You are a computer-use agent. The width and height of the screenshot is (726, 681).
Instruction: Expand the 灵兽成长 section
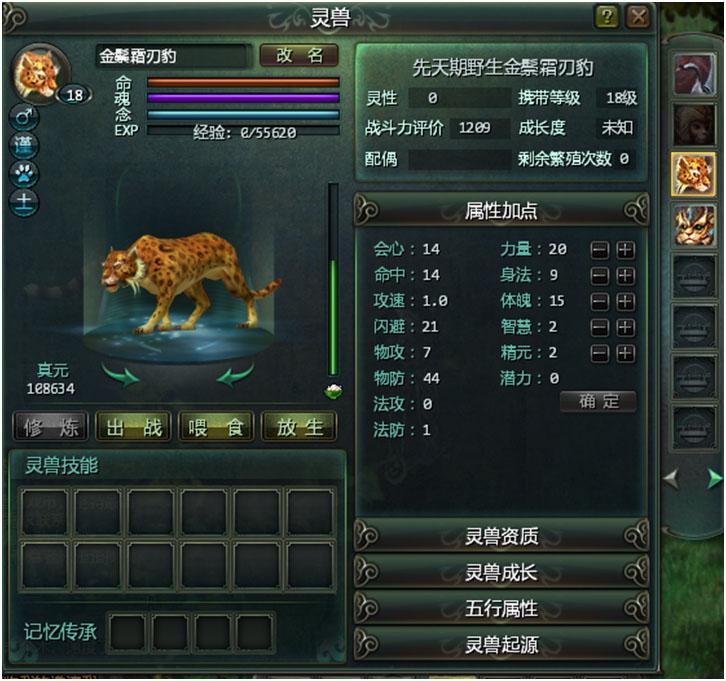[x=501, y=572]
